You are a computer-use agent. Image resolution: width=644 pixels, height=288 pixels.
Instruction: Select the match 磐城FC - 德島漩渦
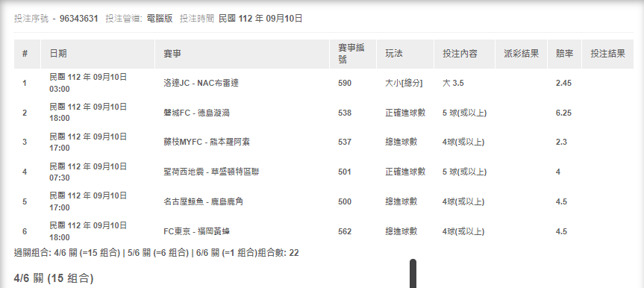click(x=196, y=113)
